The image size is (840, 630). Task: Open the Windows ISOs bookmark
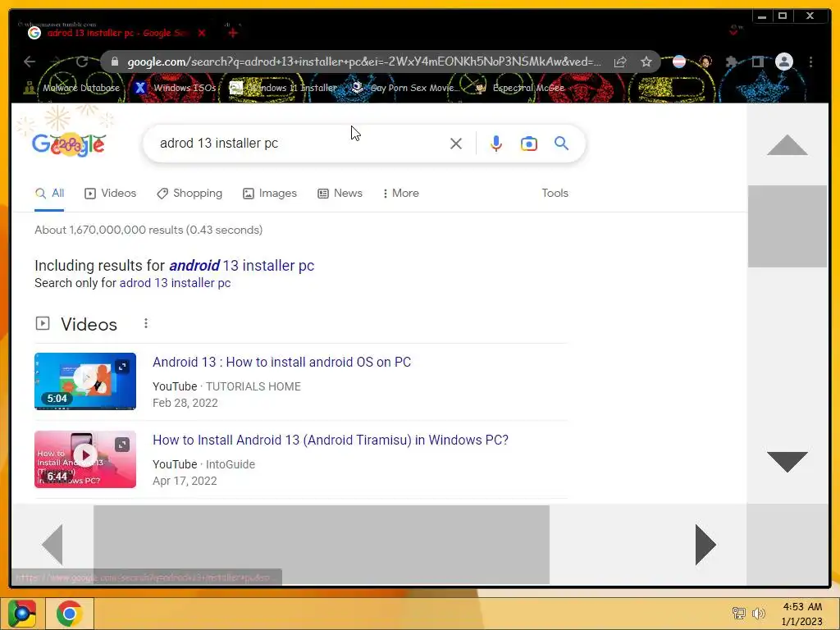[x=176, y=88]
